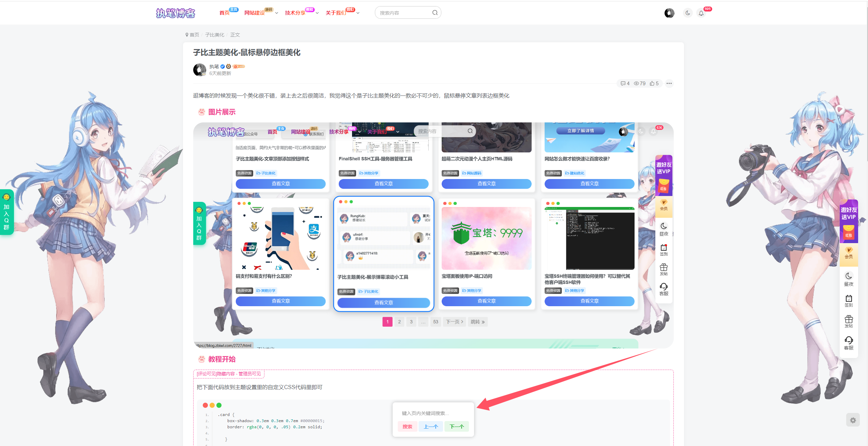This screenshot has width=868, height=446.
Task: Click the author name 执笔
Action: coord(214,66)
